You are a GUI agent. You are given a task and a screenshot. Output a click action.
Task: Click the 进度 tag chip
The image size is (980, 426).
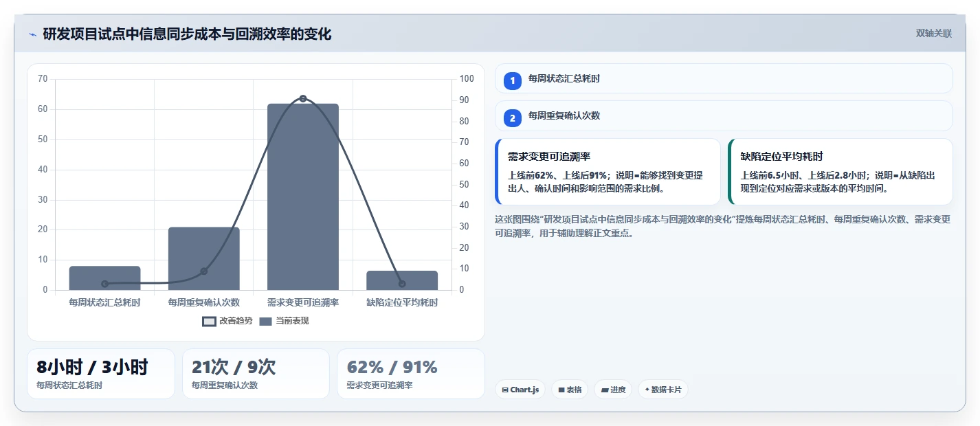click(x=613, y=390)
